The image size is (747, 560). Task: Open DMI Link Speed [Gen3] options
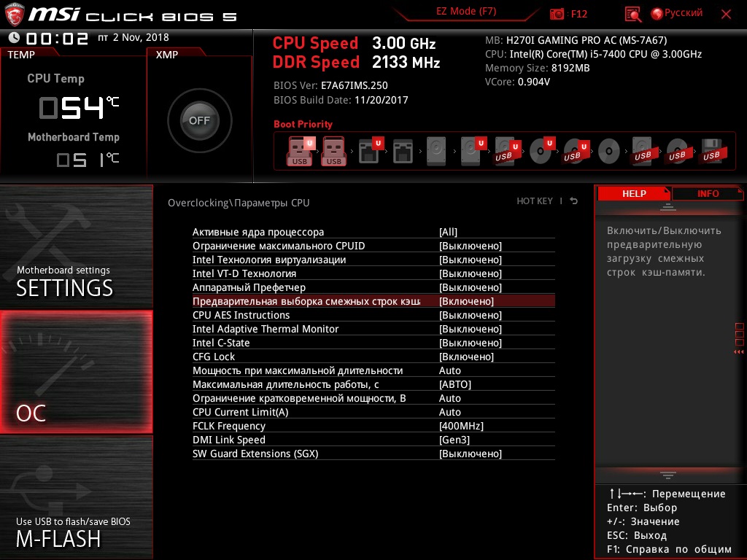tap(373, 440)
